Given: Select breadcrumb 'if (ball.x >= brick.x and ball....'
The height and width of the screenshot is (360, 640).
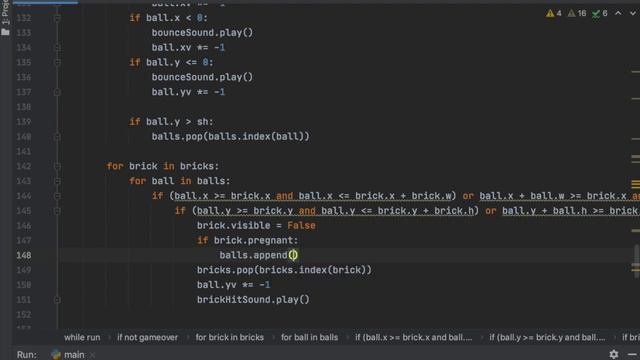Looking at the screenshot, I should (x=413, y=337).
